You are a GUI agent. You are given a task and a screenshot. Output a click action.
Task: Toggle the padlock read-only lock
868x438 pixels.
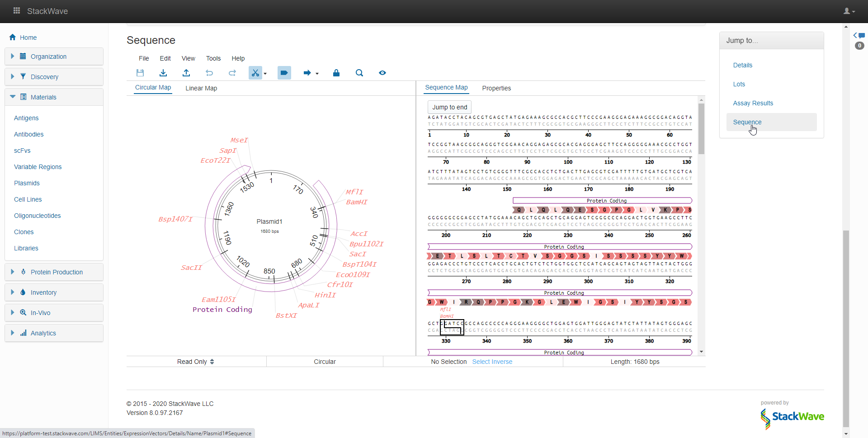336,73
